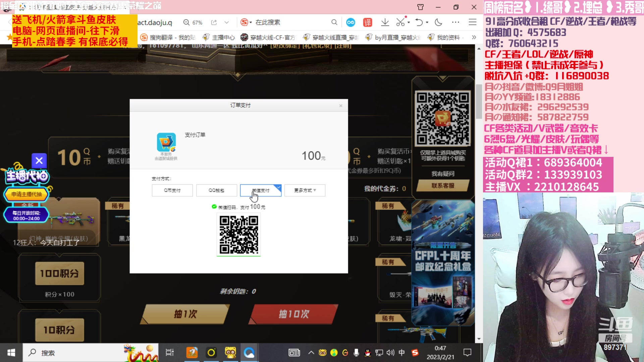Close the order payment dialog
The width and height of the screenshot is (644, 362).
tap(340, 106)
